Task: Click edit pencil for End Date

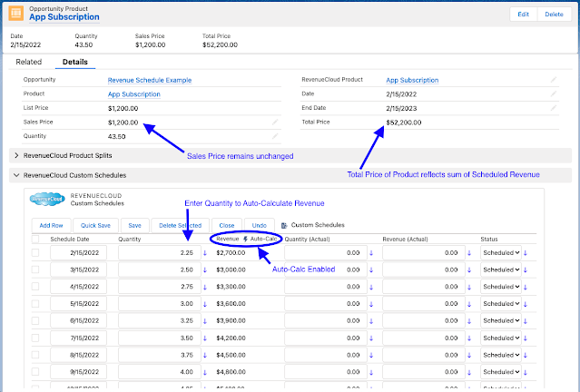Action: pos(554,108)
